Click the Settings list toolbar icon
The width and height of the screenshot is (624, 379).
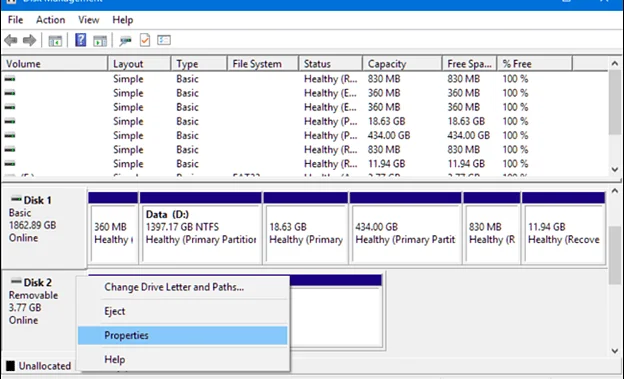click(x=164, y=40)
